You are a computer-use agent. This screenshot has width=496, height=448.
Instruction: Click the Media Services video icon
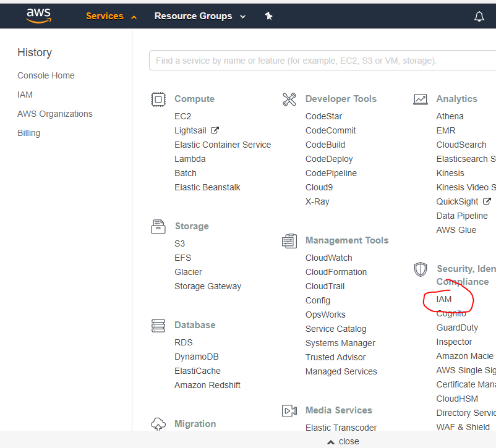[289, 411]
